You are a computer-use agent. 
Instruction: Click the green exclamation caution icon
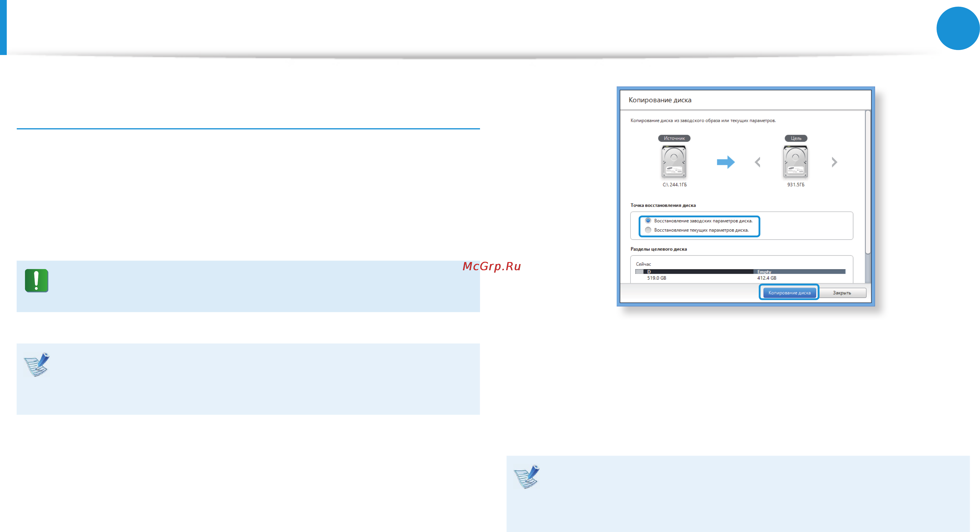click(x=36, y=281)
